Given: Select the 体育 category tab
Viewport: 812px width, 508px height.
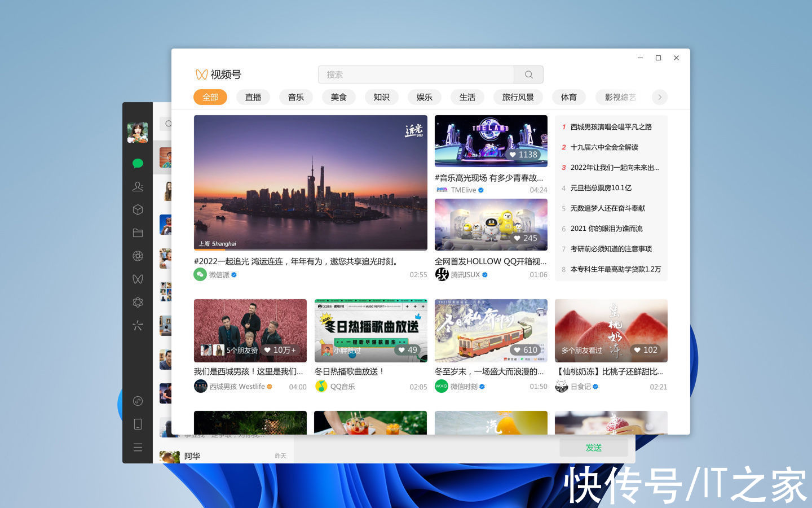Looking at the screenshot, I should 569,97.
